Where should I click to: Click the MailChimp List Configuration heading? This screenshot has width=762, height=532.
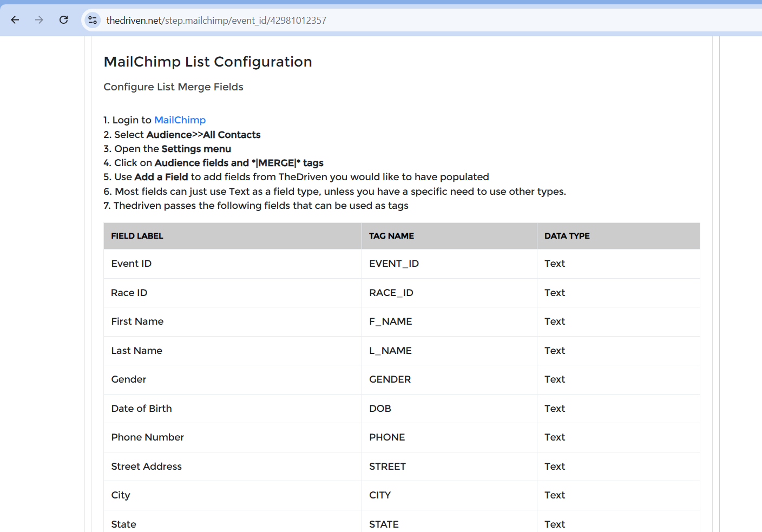tap(208, 62)
